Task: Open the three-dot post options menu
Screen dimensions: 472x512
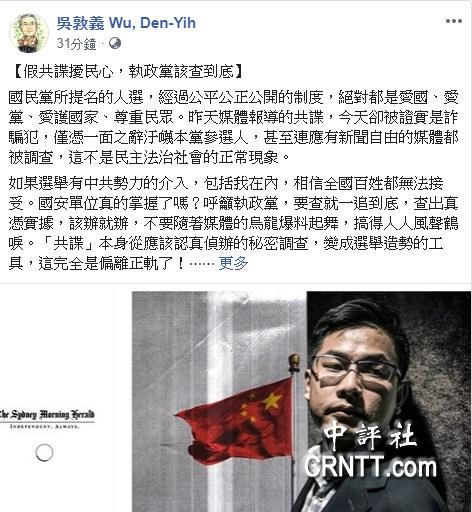Action: tap(454, 21)
